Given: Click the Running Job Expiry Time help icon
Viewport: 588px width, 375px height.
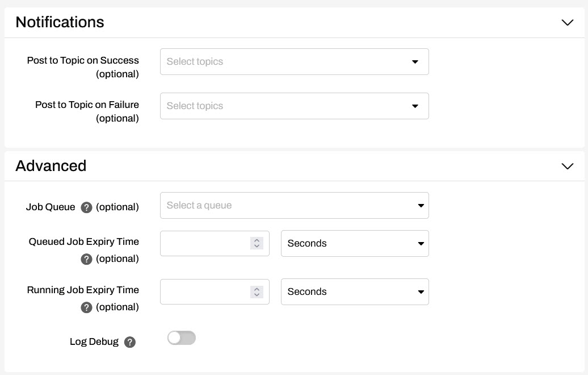Looking at the screenshot, I should (86, 307).
